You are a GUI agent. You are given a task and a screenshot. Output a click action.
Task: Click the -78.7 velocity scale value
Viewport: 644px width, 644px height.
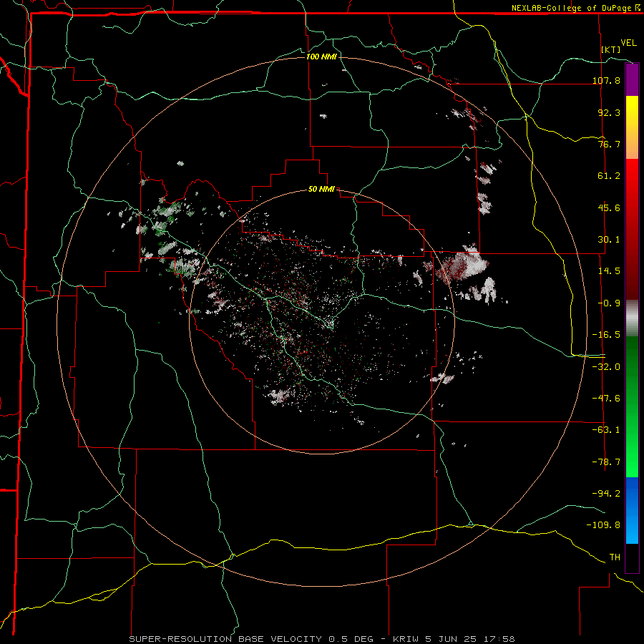(x=606, y=462)
